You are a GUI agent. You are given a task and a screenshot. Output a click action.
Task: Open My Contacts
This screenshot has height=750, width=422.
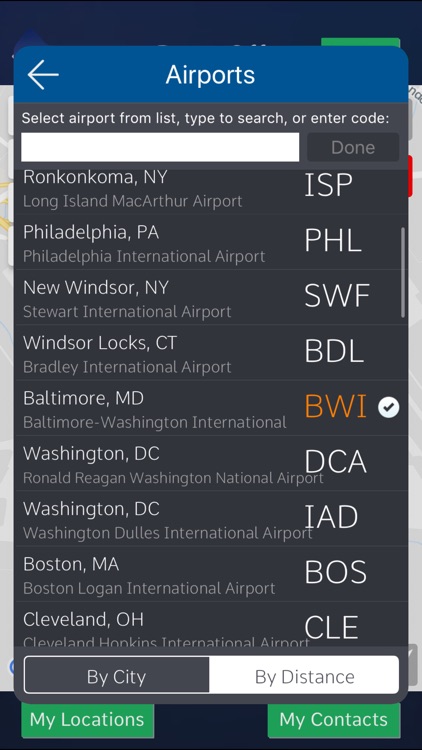333,720
